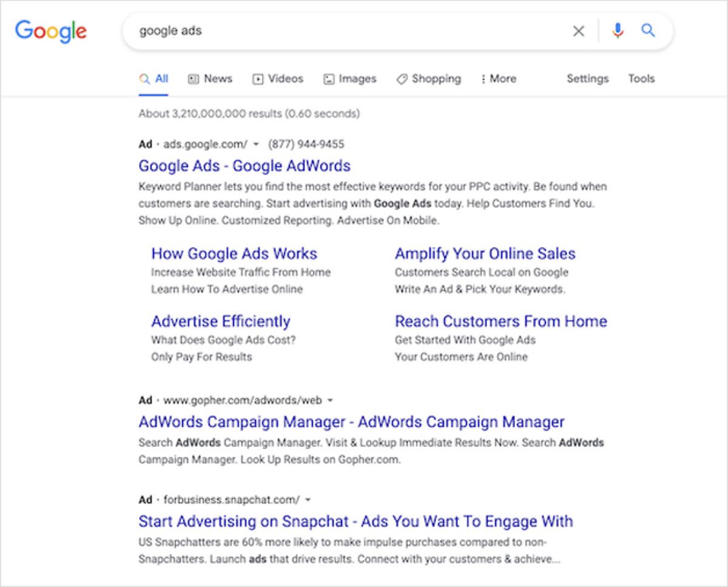Submit search with magnifying glass icon
This screenshot has height=587, width=728.
[648, 30]
